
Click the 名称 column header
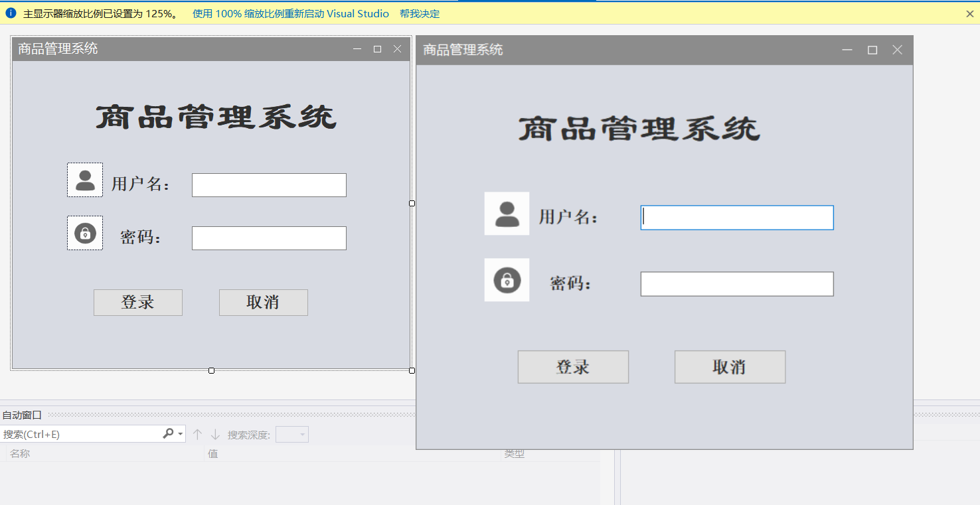click(x=20, y=454)
